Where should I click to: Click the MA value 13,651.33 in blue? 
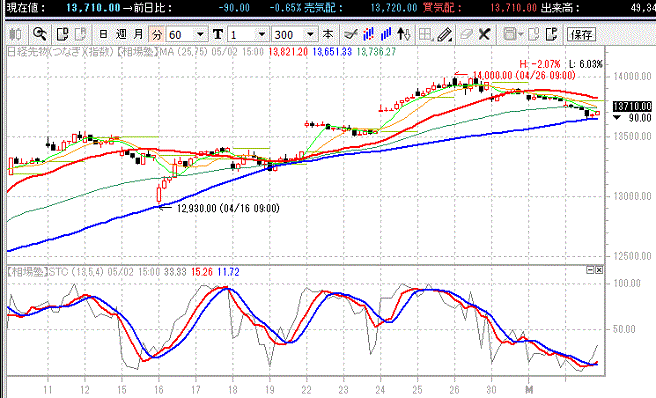(x=332, y=52)
